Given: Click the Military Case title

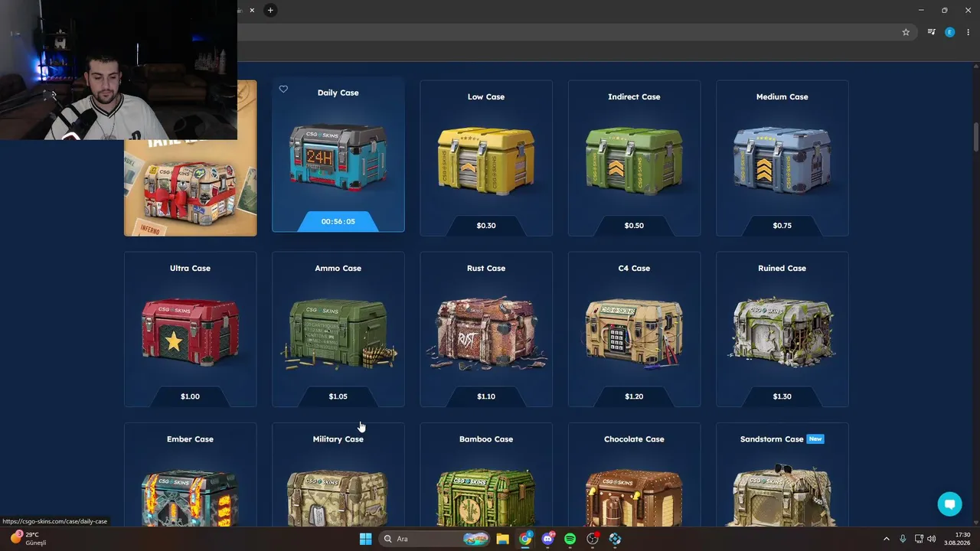Looking at the screenshot, I should click(338, 439).
